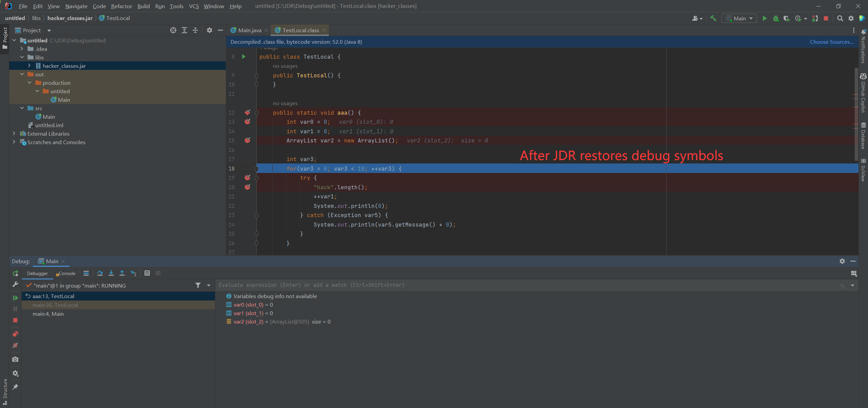This screenshot has height=408, width=868.
Task: Switch to the Main.java editor tab
Action: pyautogui.click(x=249, y=30)
